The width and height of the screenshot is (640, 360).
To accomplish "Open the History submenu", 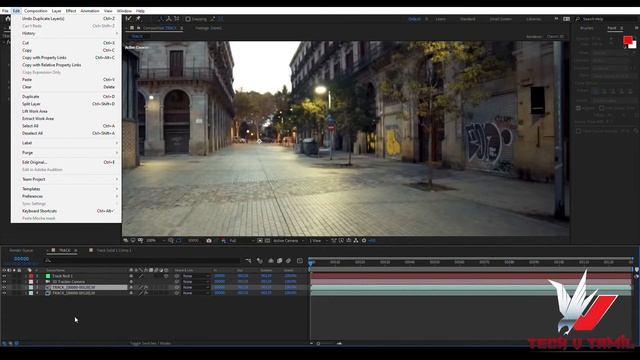I will click(x=66, y=33).
